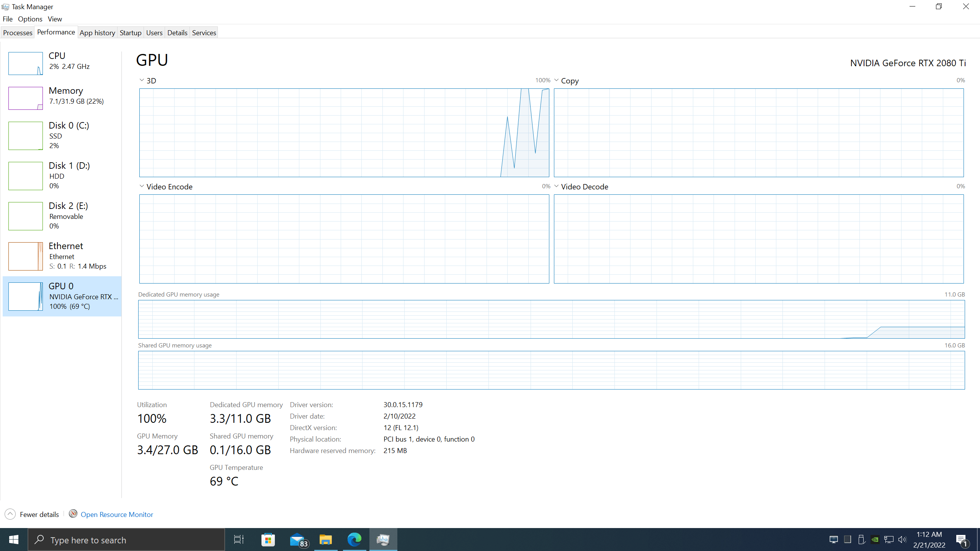Open the Task View button

(x=238, y=540)
